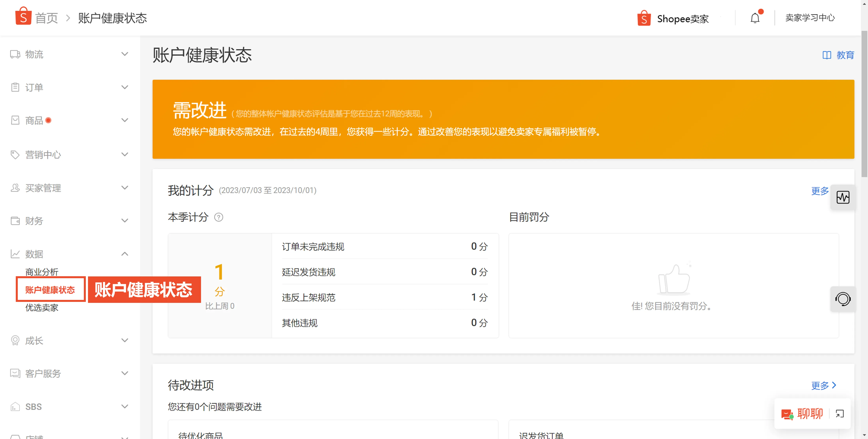Collapse the 数据 sidebar section

125,254
